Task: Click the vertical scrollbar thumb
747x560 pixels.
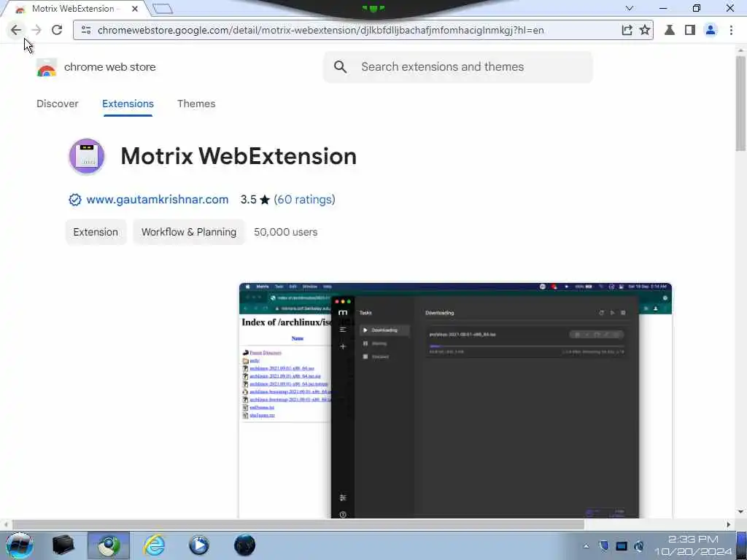Action: 740,102
